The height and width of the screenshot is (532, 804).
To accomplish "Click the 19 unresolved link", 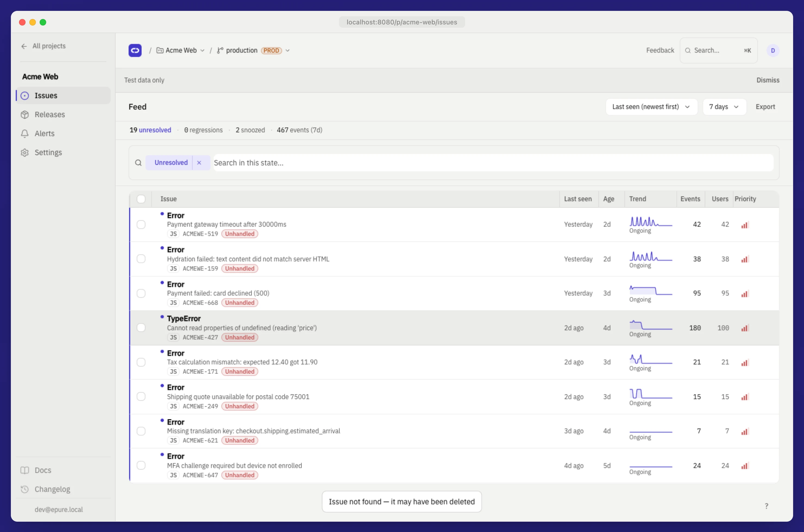I will click(150, 130).
